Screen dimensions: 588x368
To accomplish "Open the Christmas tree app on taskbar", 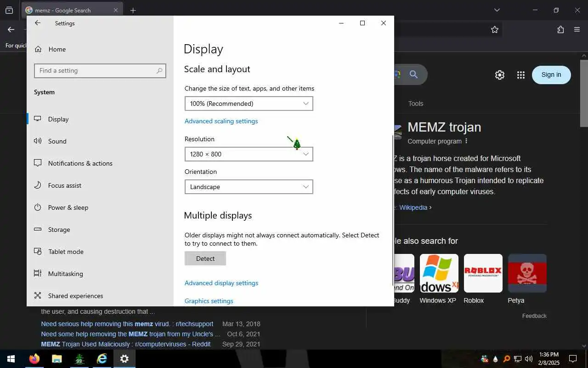I will 79,359.
